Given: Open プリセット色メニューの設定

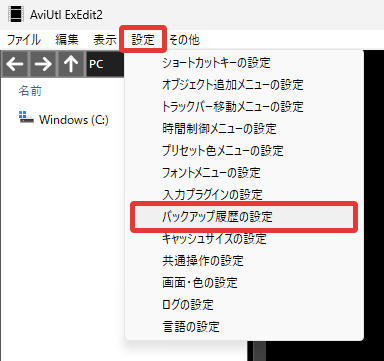Looking at the screenshot, I should [x=244, y=150].
